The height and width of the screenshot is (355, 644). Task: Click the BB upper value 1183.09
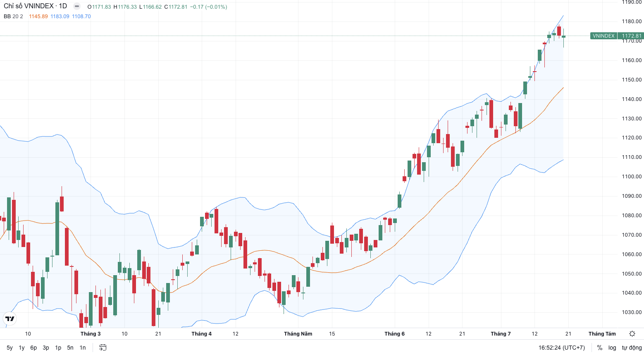(60, 17)
